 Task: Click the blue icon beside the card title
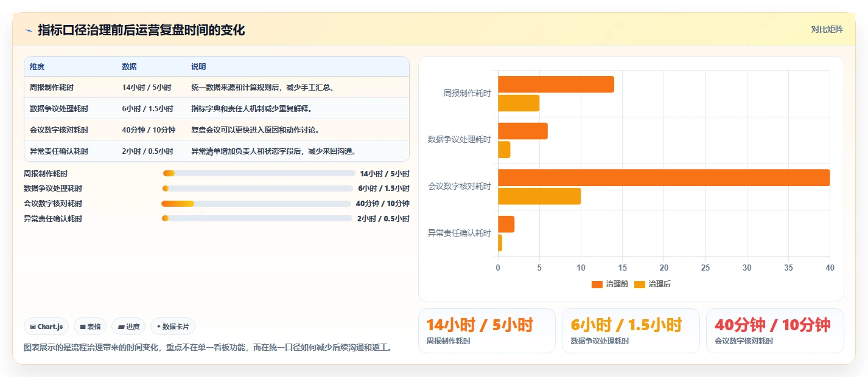29,30
